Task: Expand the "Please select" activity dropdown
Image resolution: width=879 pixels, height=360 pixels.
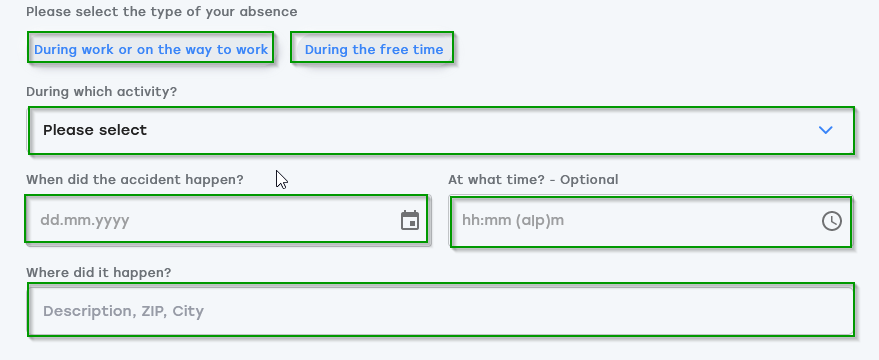Action: coord(441,130)
